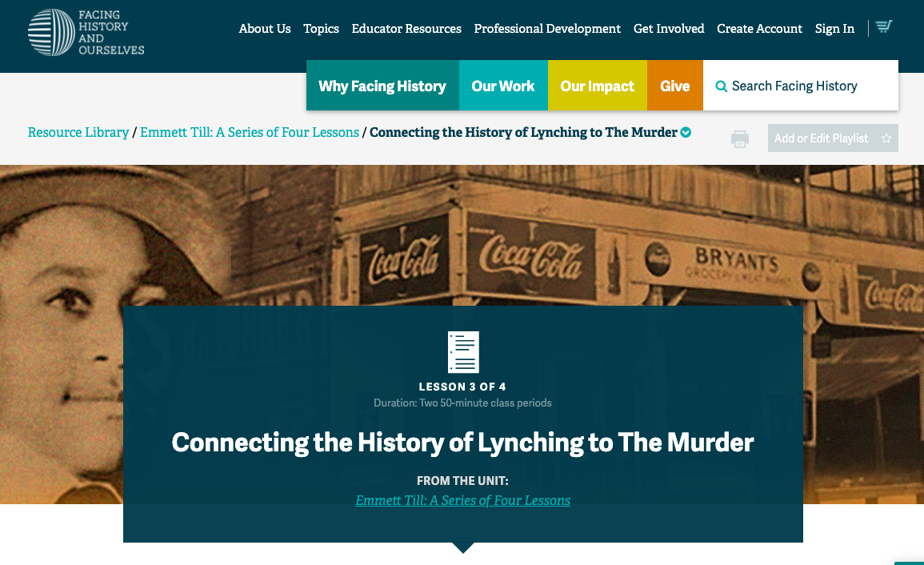924x565 pixels.
Task: Open the Educator Resources menu
Action: (x=406, y=29)
